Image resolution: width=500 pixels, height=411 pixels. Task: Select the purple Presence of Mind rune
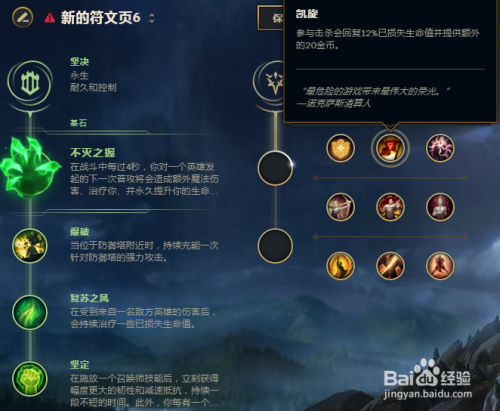(x=440, y=148)
